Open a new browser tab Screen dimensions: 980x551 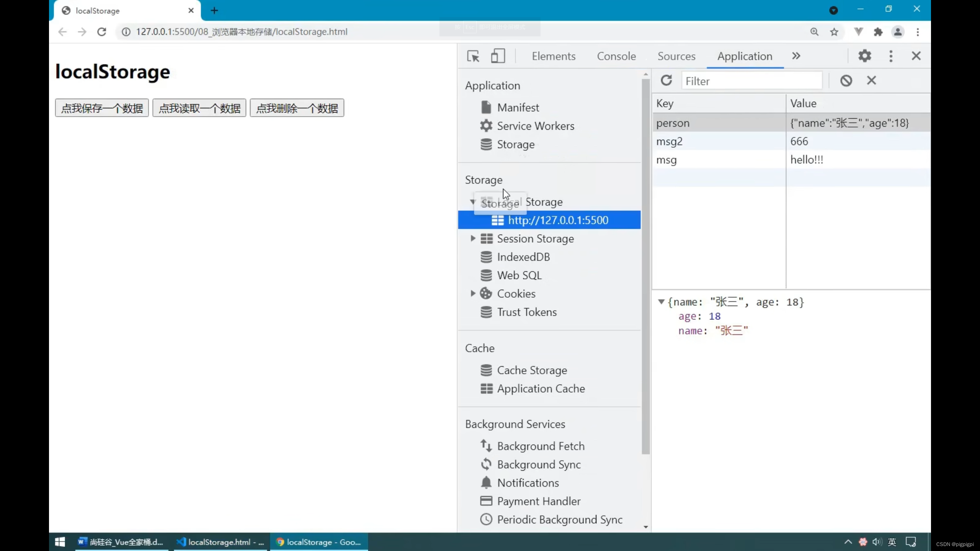[214, 11]
